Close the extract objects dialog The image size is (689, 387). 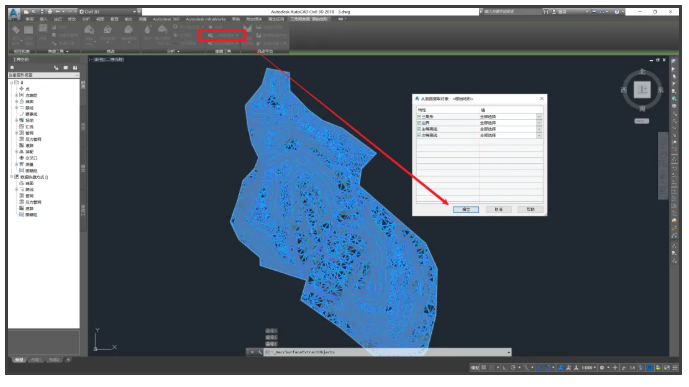pyautogui.click(x=542, y=99)
